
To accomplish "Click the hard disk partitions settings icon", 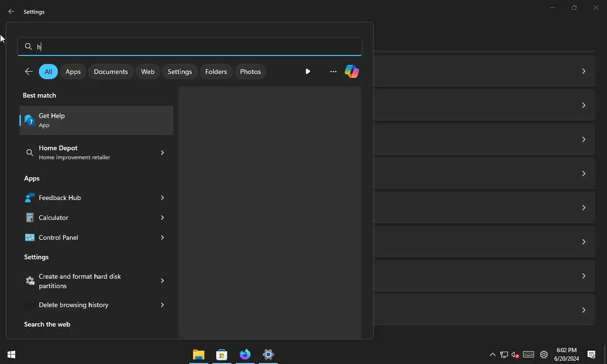I will [x=30, y=281].
